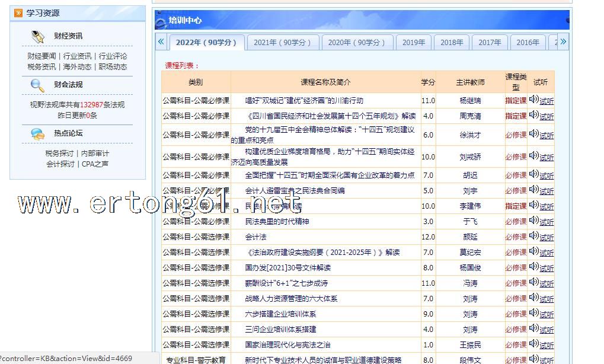Click the 财经资讯 section icon
604x364 pixels.
38,37
